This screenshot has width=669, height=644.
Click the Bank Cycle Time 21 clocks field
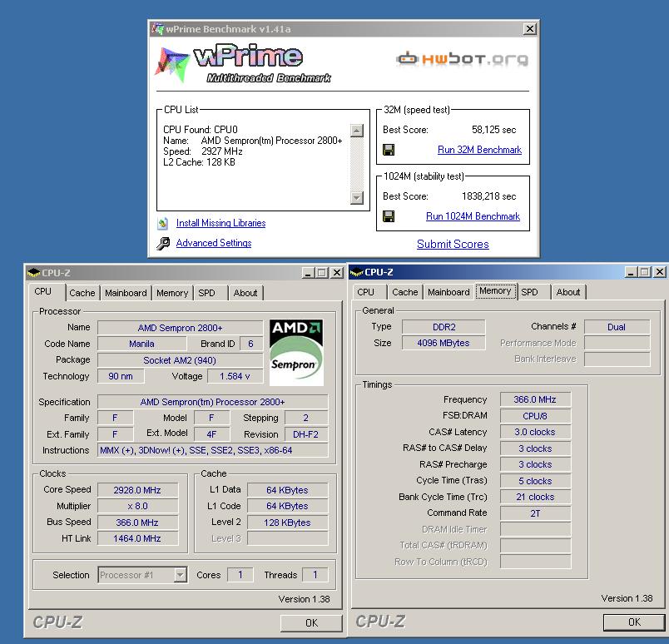(535, 498)
